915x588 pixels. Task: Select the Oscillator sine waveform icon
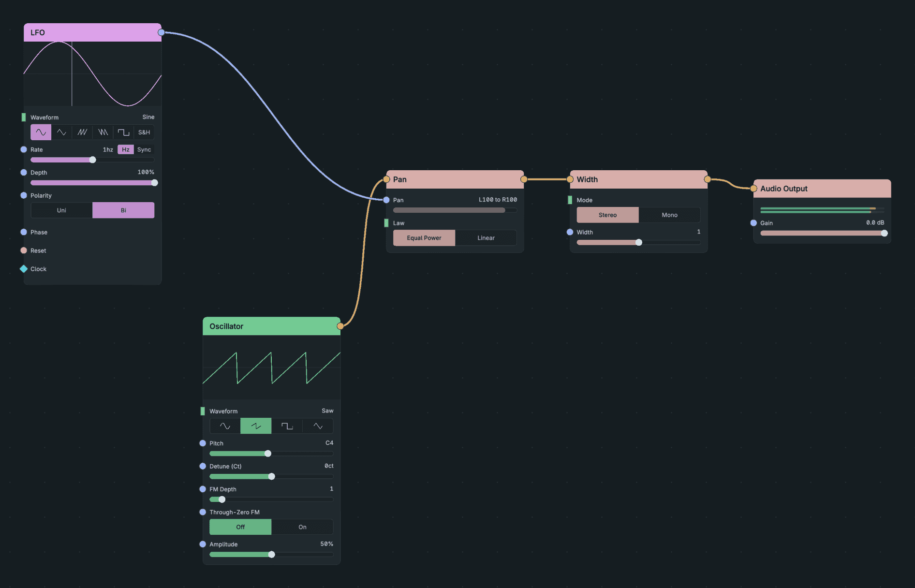point(225,426)
